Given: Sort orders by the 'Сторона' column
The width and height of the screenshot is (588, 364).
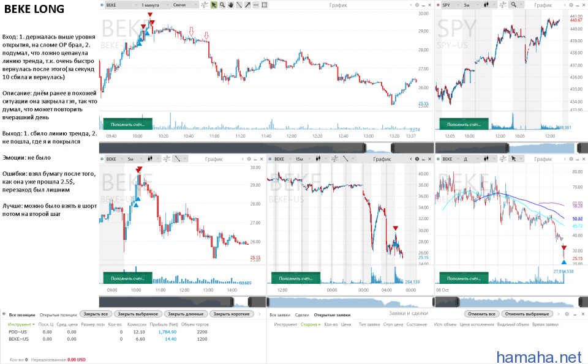Looking at the screenshot, I should pos(311,324).
